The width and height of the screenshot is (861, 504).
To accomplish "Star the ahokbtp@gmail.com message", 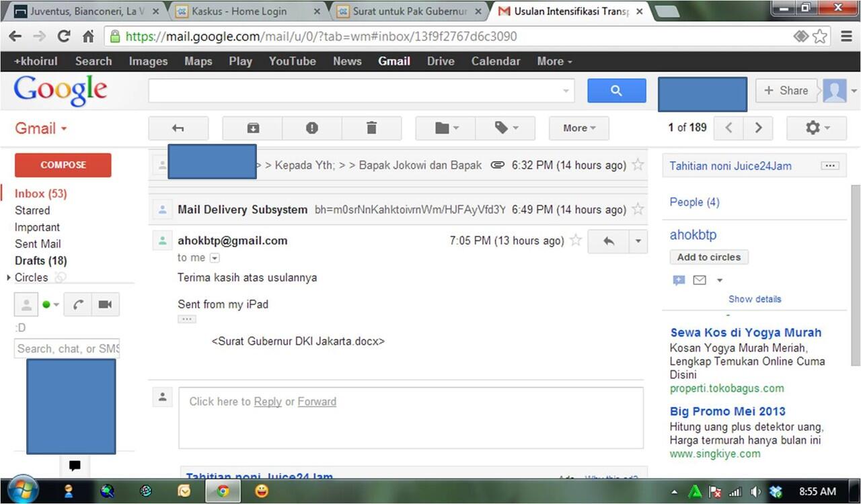I will (576, 241).
